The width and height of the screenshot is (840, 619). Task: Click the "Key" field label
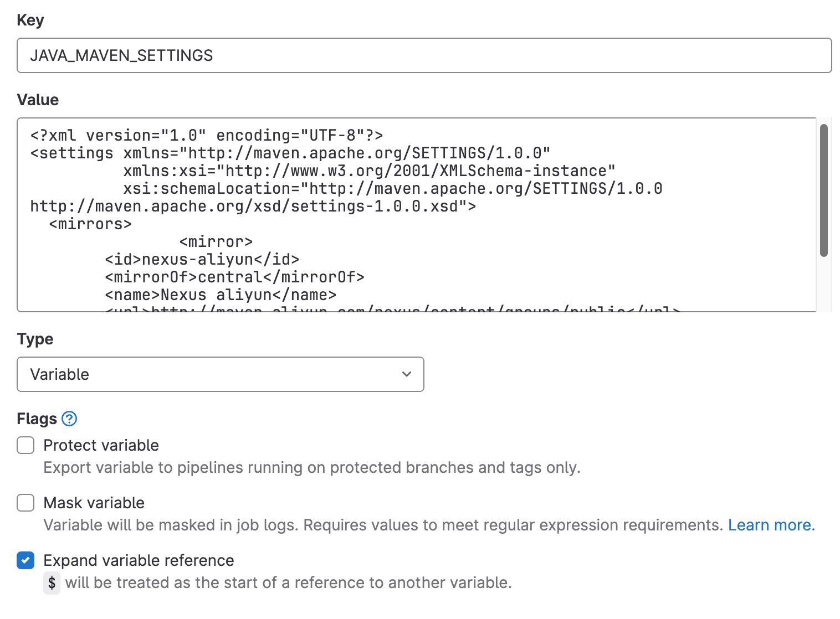(30, 20)
